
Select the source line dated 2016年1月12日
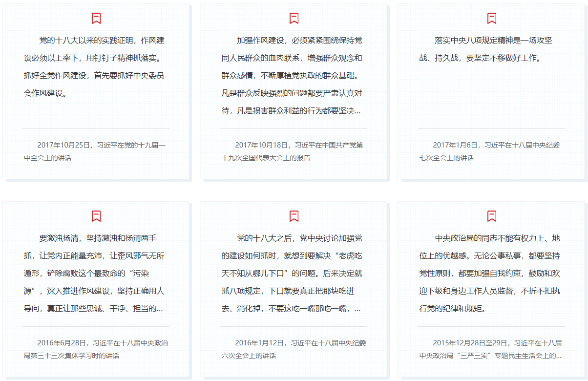point(293,349)
